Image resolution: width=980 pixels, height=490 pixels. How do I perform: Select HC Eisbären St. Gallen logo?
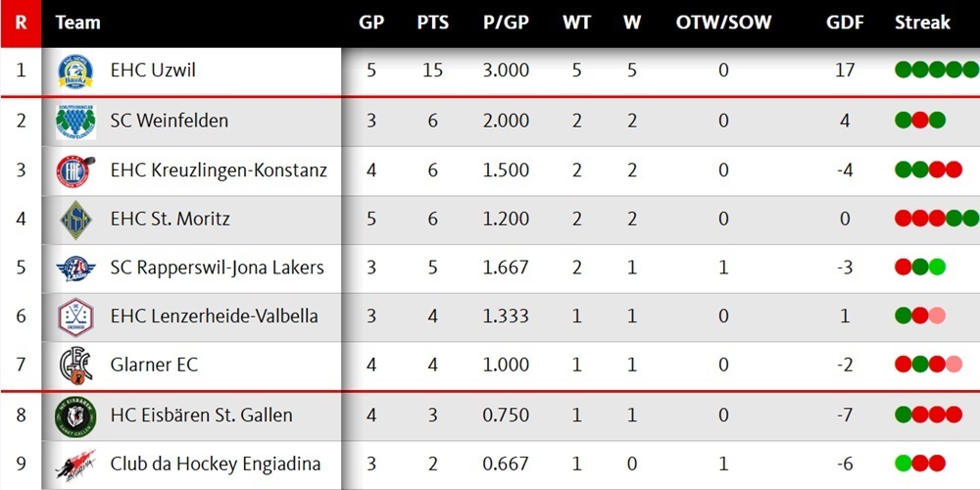[75, 416]
